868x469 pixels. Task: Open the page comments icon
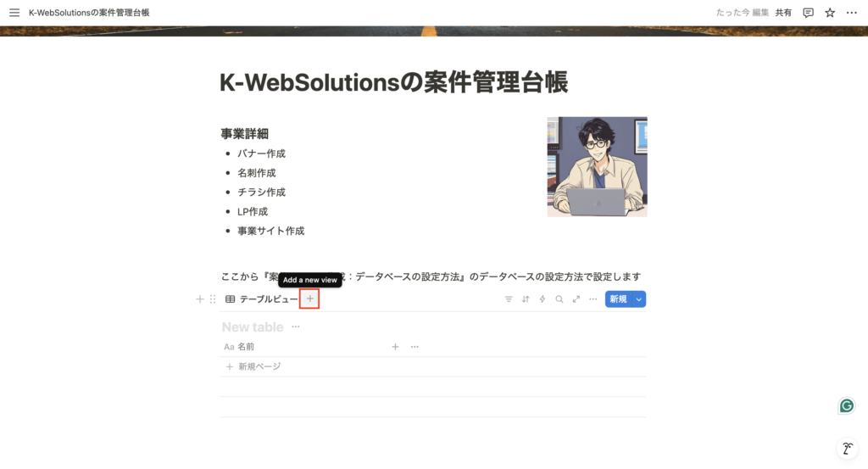pos(808,12)
